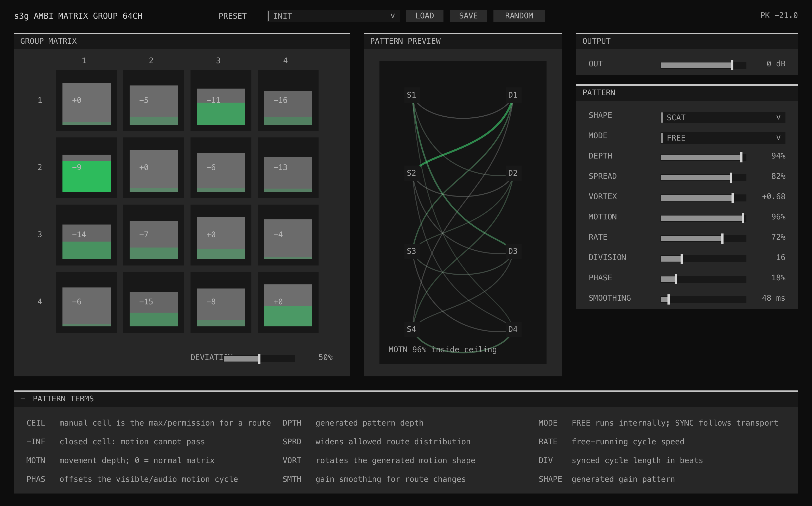812x506 pixels.
Task: Adjust the MOTION slider
Action: click(x=703, y=218)
